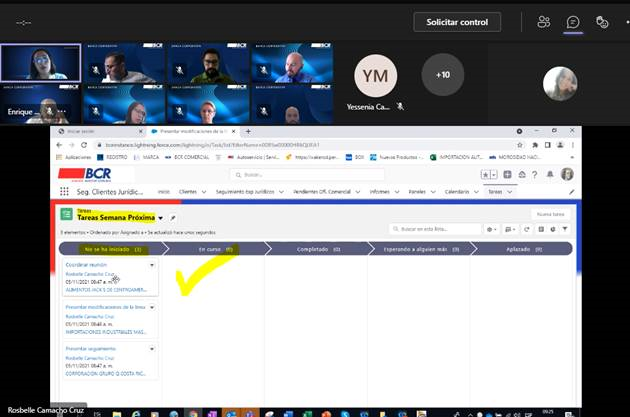
Task: Select the Aplazado stage column header
Action: pyautogui.click(x=524, y=249)
